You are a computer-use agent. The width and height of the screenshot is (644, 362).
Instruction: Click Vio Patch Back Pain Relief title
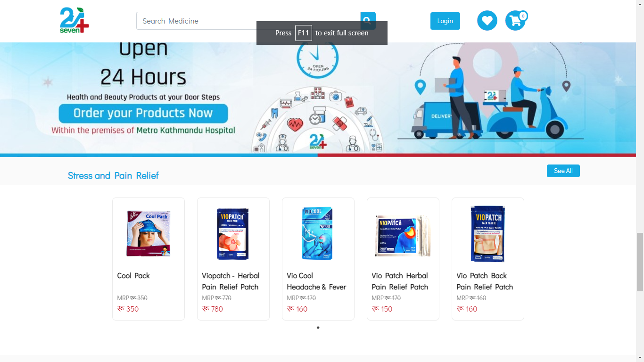485,281
